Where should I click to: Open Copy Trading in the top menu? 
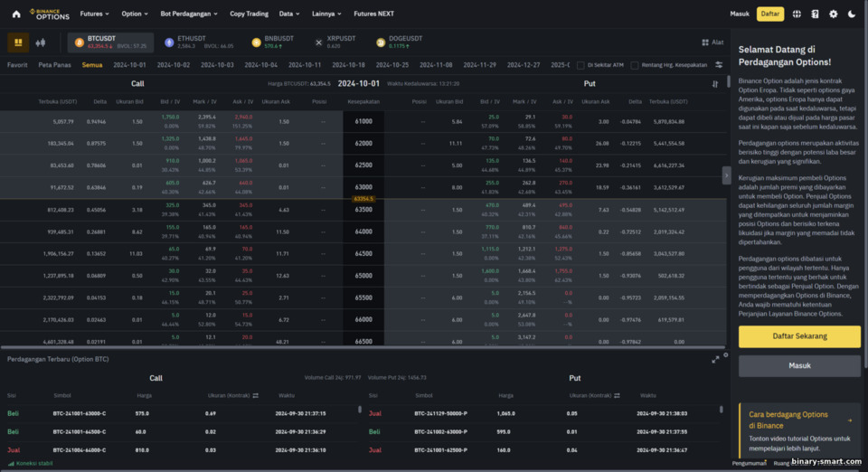(x=250, y=14)
